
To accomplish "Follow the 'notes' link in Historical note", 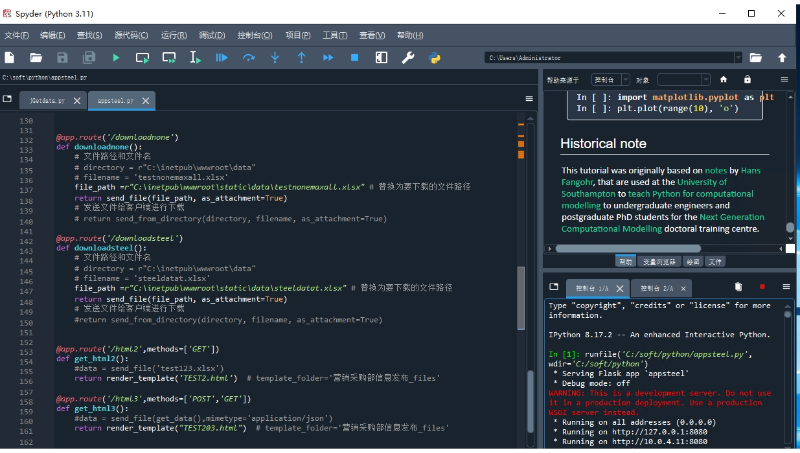I will 715,170.
